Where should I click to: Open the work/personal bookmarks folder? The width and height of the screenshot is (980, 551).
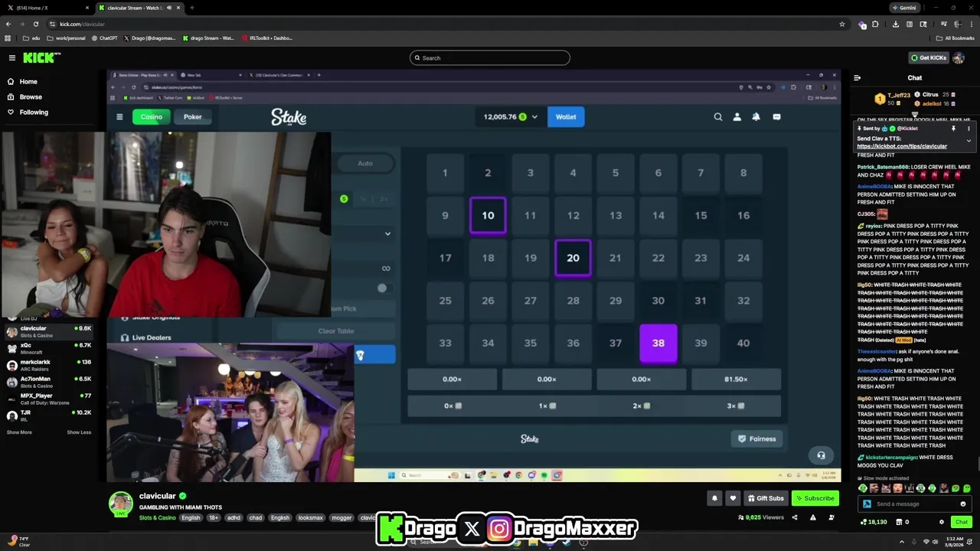click(65, 37)
